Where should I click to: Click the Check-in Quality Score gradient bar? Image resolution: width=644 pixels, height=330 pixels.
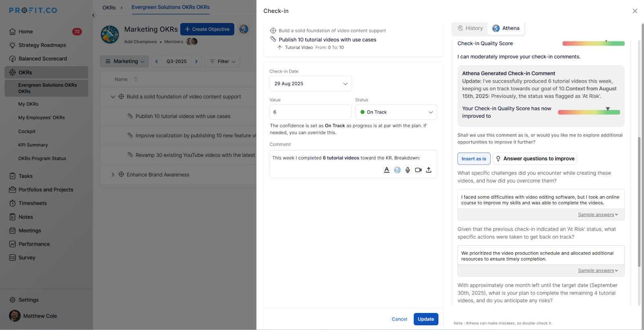point(593,44)
